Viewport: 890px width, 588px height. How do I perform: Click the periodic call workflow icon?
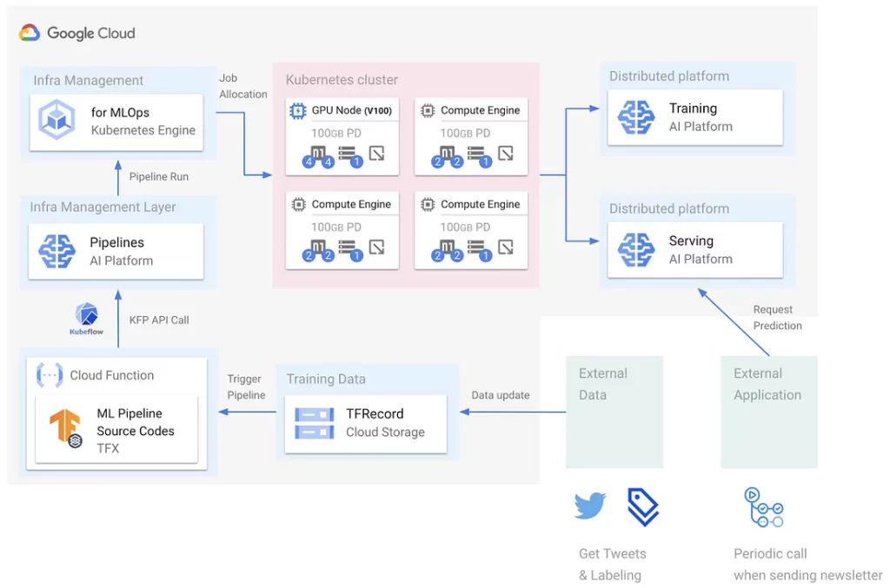point(764,507)
